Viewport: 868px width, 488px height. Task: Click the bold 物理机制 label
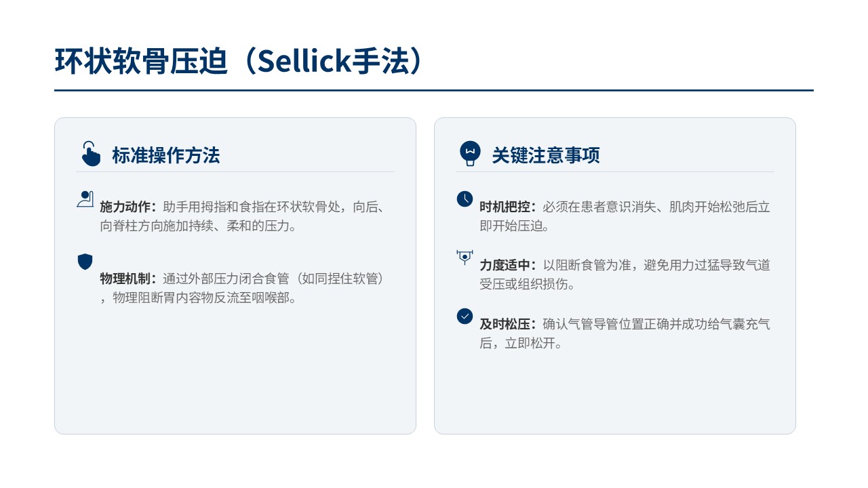pos(127,279)
